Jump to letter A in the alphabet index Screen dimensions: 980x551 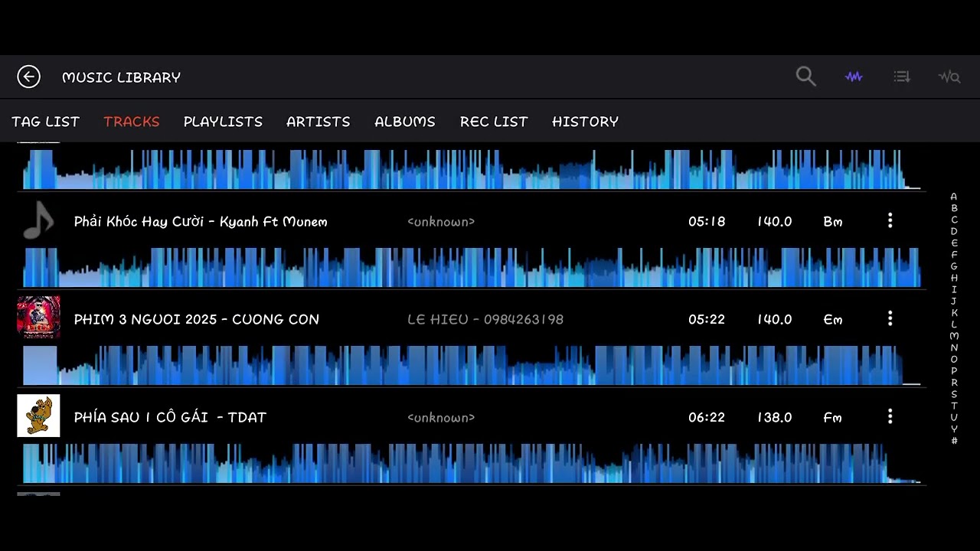pyautogui.click(x=954, y=197)
